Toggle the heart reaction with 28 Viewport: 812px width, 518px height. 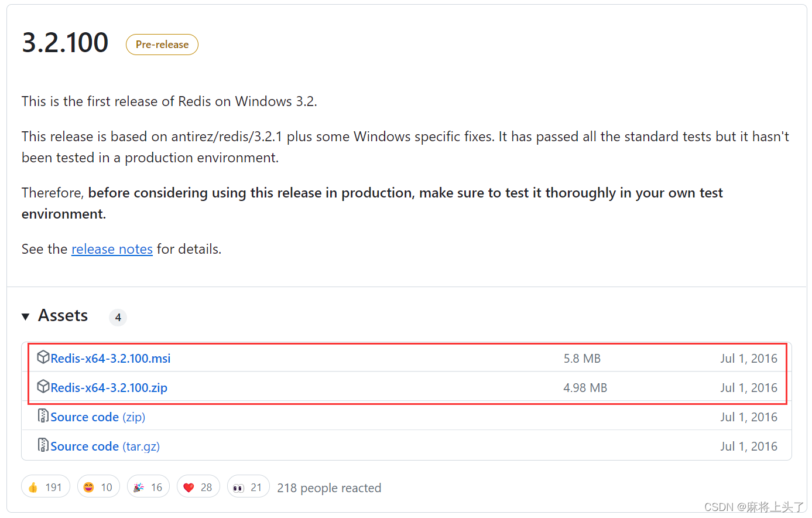point(198,486)
